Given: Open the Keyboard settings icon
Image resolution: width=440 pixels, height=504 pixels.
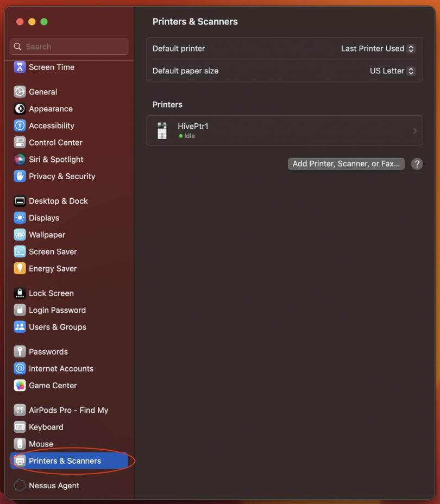Looking at the screenshot, I should 20,427.
